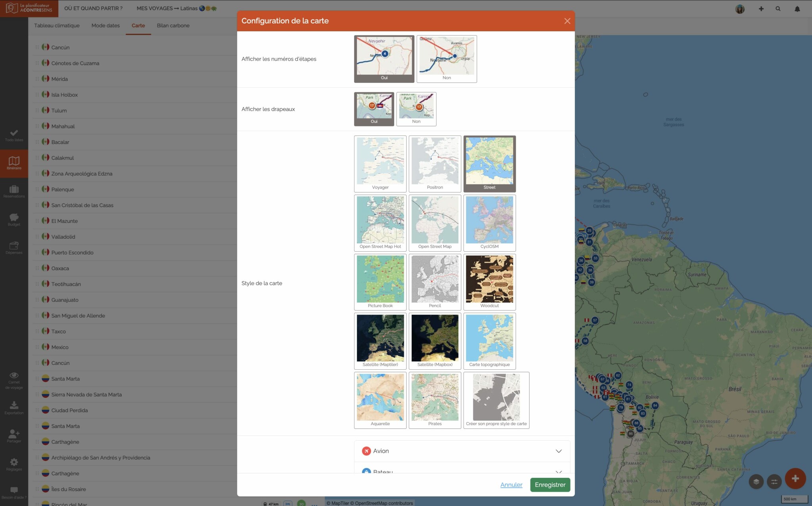Switch to Bilan carbone tab
This screenshot has height=506, width=812.
173,25
